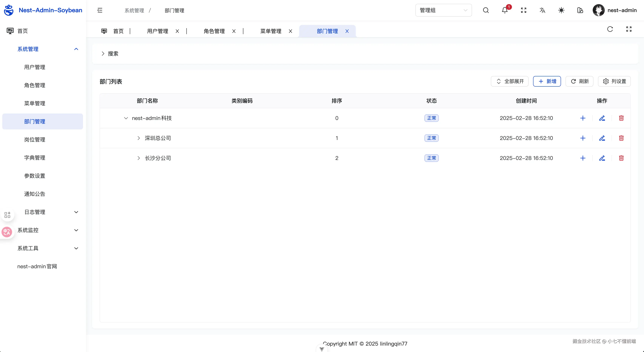Image resolution: width=644 pixels, height=352 pixels.
Task: Open 岗位管理 in the sidebar
Action: 35,140
